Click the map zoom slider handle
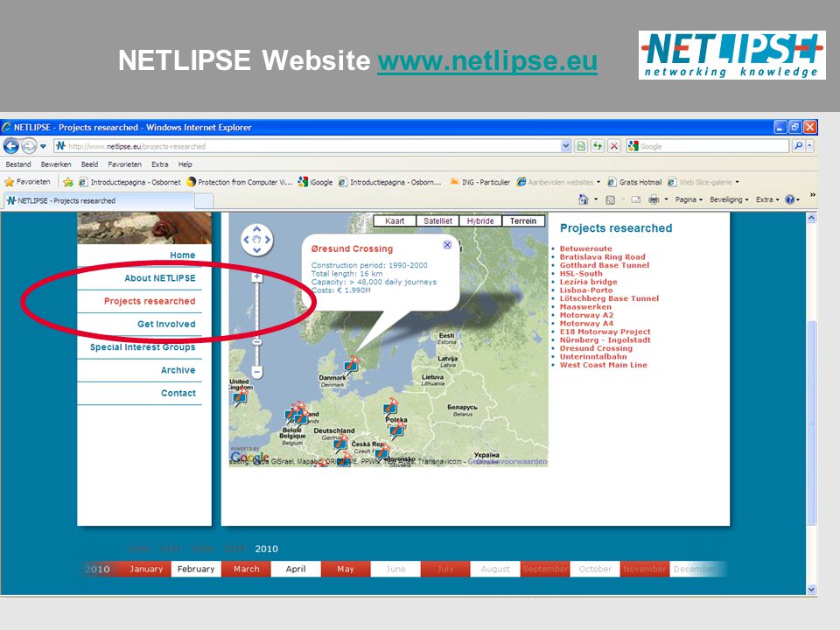 pos(256,342)
